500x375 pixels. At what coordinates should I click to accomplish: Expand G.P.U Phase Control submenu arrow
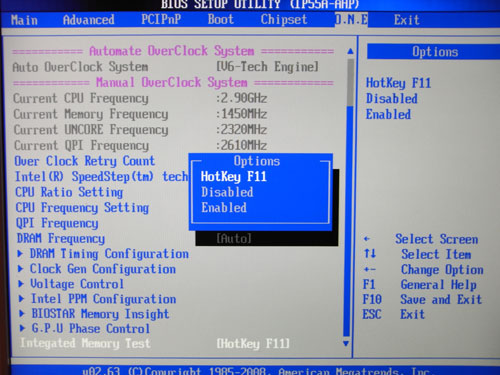coord(22,328)
